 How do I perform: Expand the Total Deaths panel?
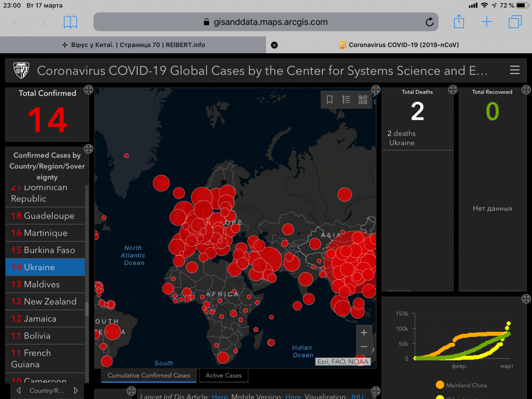(x=453, y=90)
